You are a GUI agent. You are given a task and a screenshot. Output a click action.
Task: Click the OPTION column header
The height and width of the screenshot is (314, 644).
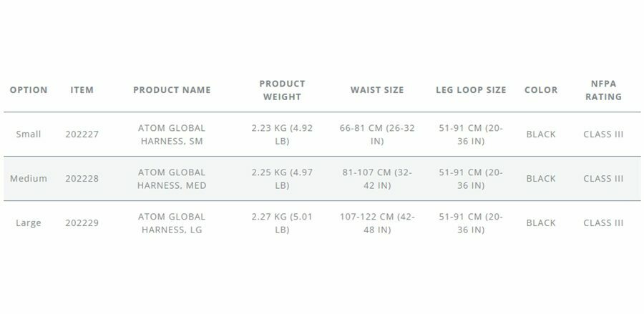[x=29, y=90]
